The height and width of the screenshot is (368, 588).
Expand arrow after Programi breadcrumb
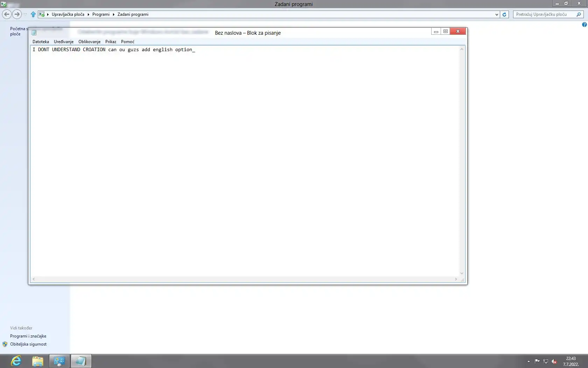113,14
